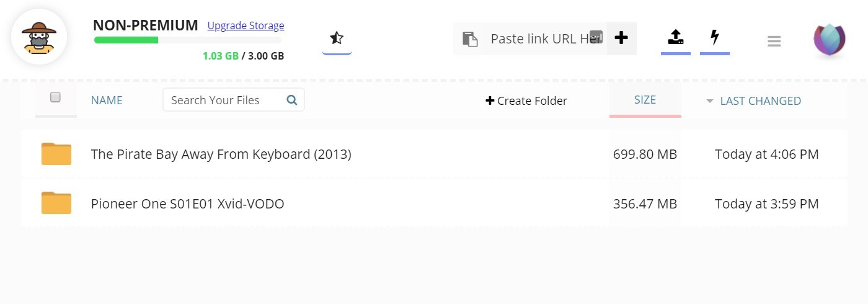
Task: Click the plus add-link button
Action: 621,38
